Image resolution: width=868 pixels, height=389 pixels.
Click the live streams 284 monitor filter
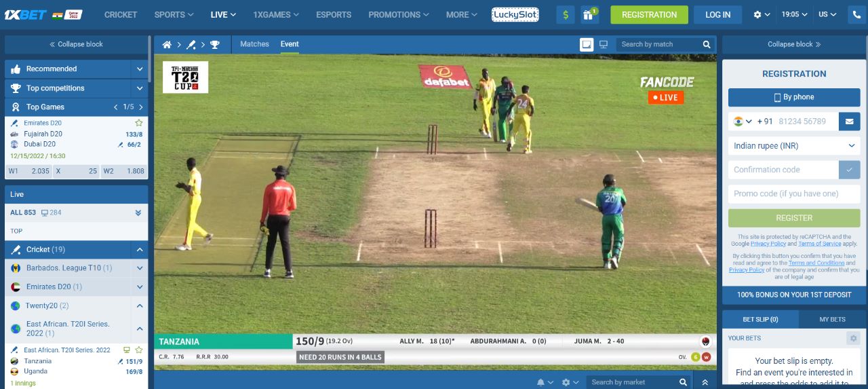pos(52,212)
